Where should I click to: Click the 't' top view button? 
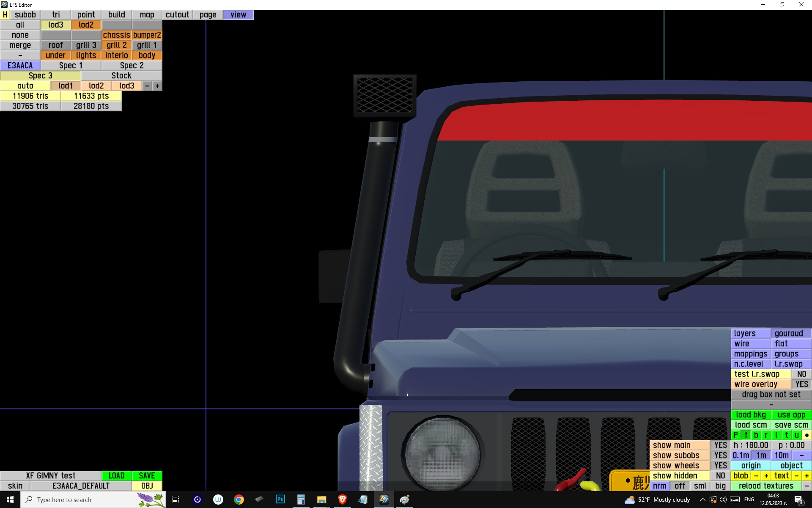786,435
